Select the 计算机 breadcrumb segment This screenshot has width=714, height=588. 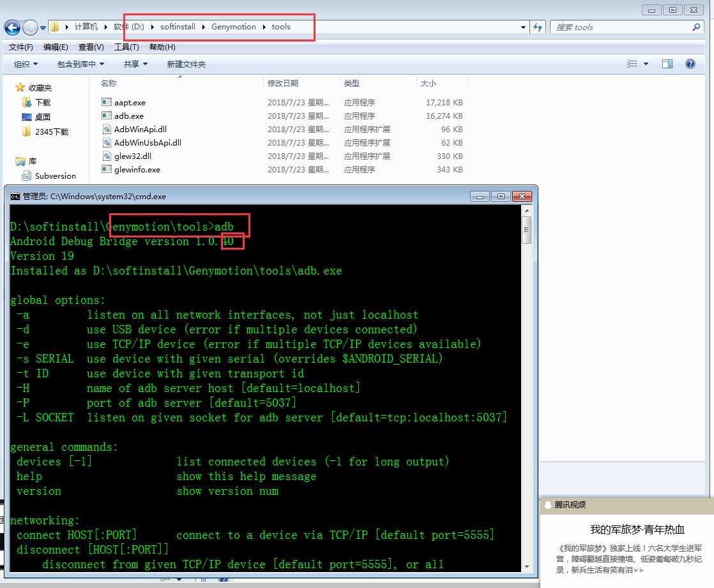(86, 27)
